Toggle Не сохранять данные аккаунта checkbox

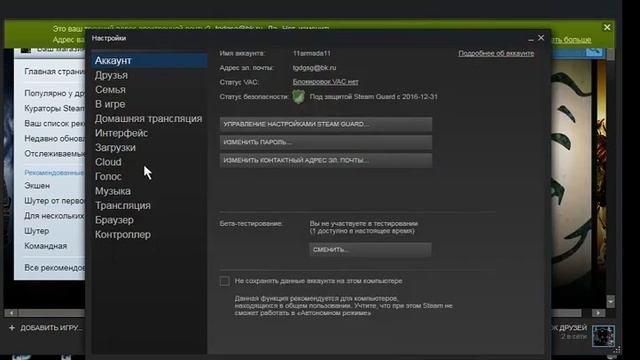pyautogui.click(x=224, y=281)
